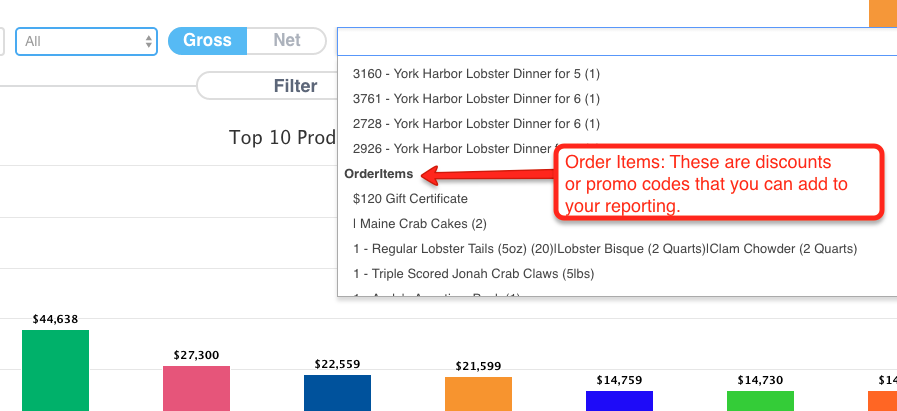Click the $14,730 value label

pos(760,380)
